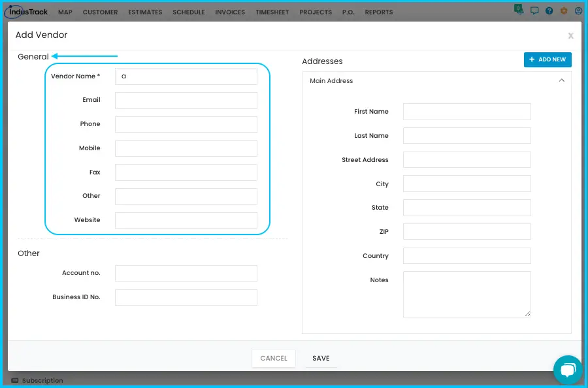The width and height of the screenshot is (588, 388).
Task: Click the Subscription card icon
Action: [14, 381]
